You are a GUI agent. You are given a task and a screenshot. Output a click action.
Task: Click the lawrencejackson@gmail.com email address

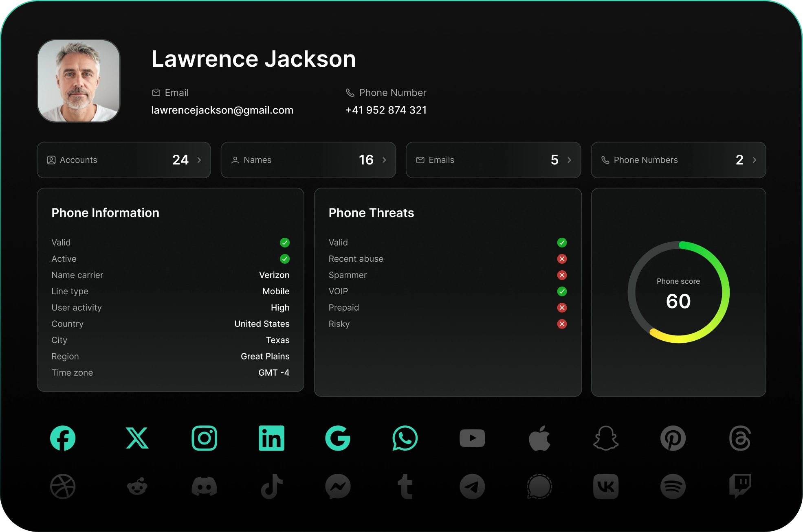222,110
